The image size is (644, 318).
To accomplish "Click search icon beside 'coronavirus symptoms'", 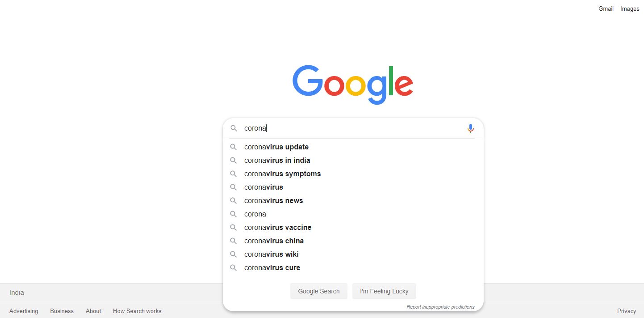I will click(233, 174).
